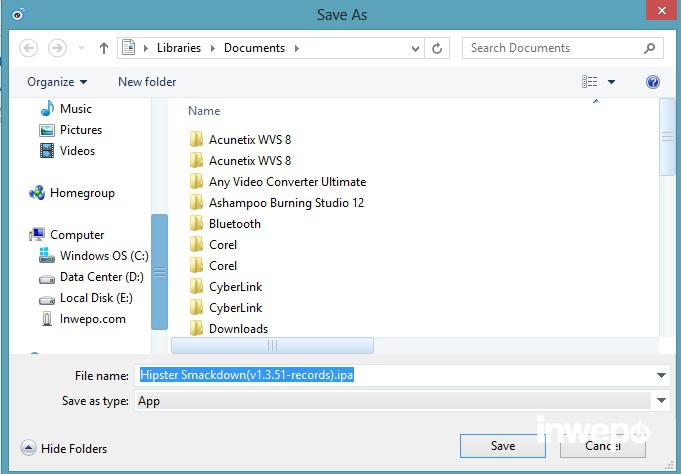Expand the Save as type dropdown

[661, 401]
